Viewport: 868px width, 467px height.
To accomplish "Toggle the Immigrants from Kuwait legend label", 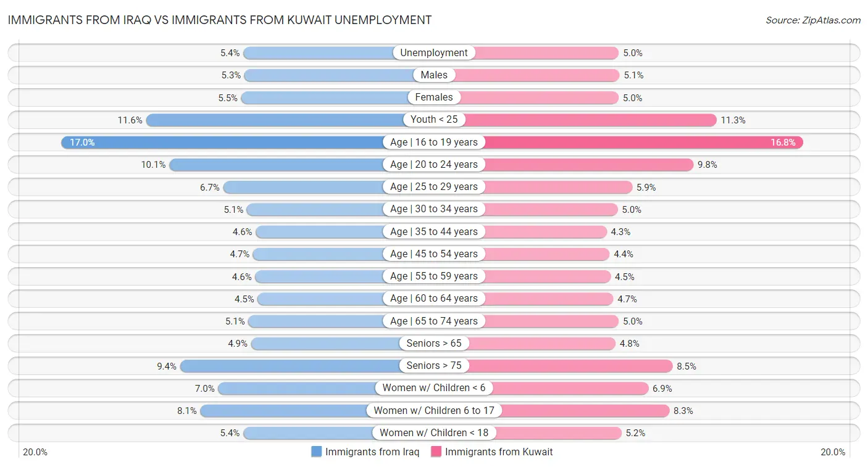I will (499, 452).
